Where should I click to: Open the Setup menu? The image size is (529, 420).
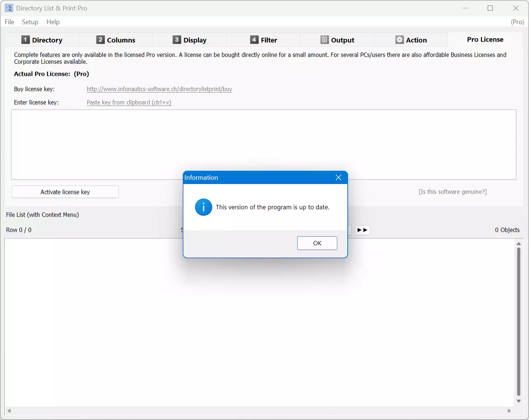30,22
